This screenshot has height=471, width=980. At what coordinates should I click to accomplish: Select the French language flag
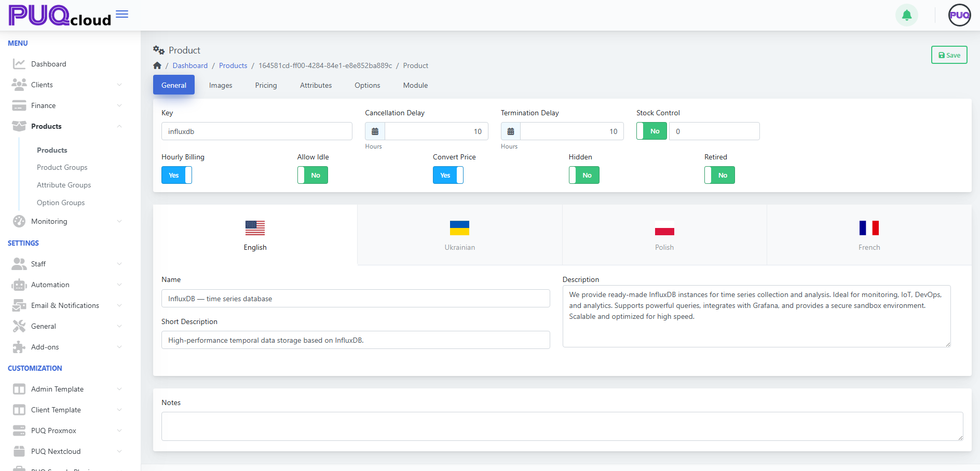tap(869, 228)
